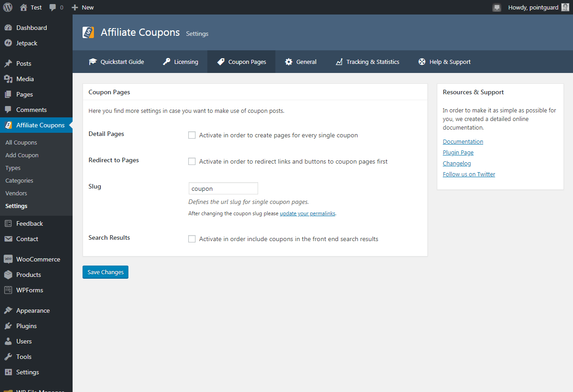Click the New label in admin bar
Viewport: 573px width, 392px height.
88,7
